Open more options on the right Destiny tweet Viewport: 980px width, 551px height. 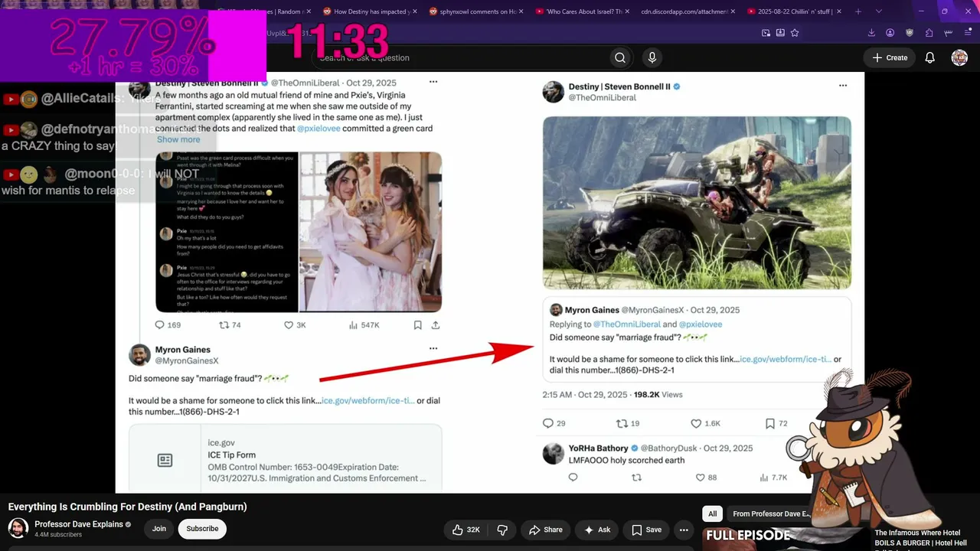coord(843,86)
